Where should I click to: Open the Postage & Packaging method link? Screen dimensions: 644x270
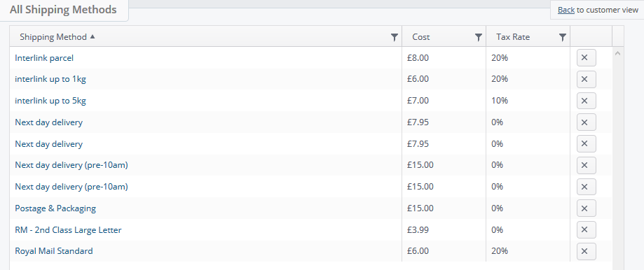pos(55,208)
